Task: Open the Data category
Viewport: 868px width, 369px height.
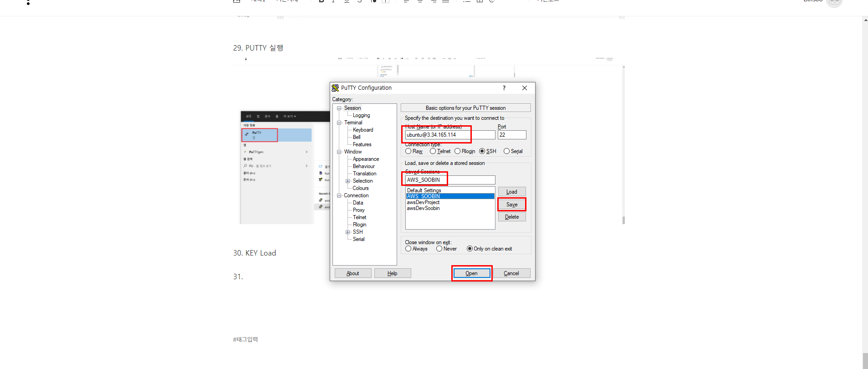Action: click(x=358, y=203)
